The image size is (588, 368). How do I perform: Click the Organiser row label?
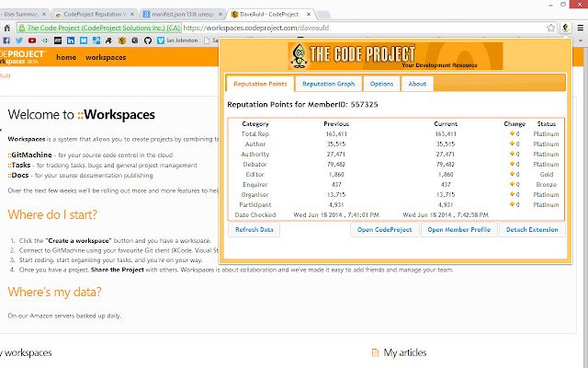point(255,195)
